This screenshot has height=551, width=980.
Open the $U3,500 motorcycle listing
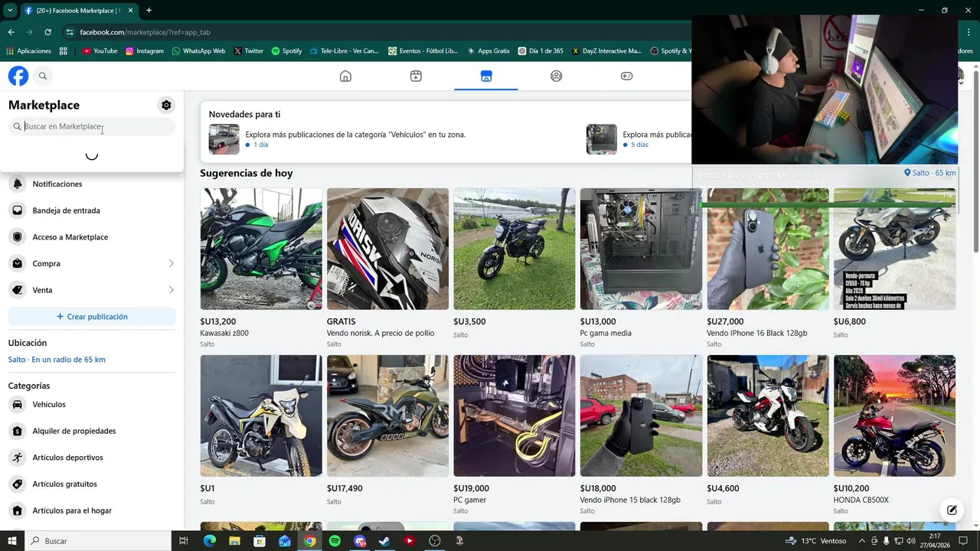coord(514,249)
